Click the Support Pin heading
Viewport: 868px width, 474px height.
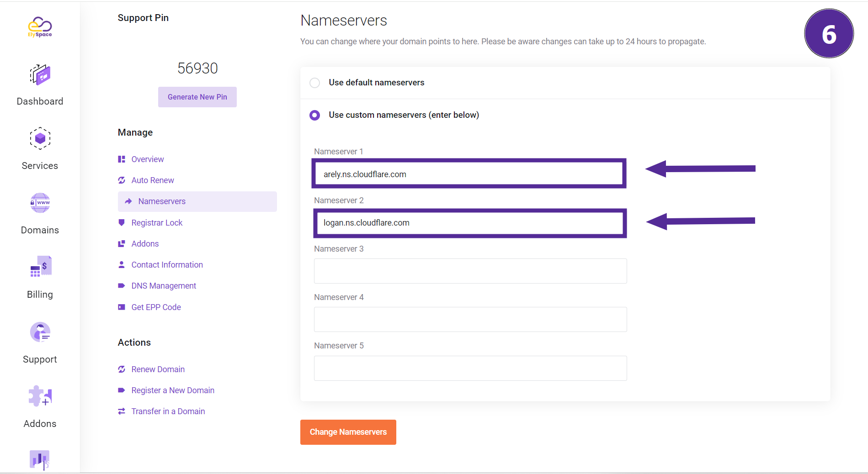143,18
